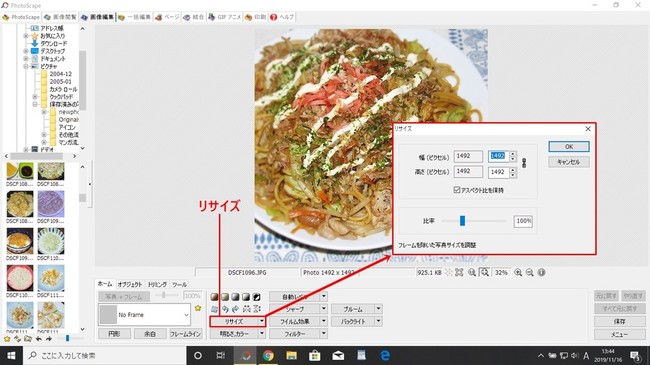Click the 比率 ratio slider handle
Image resolution: width=650 pixels, height=365 pixels.
(462, 221)
